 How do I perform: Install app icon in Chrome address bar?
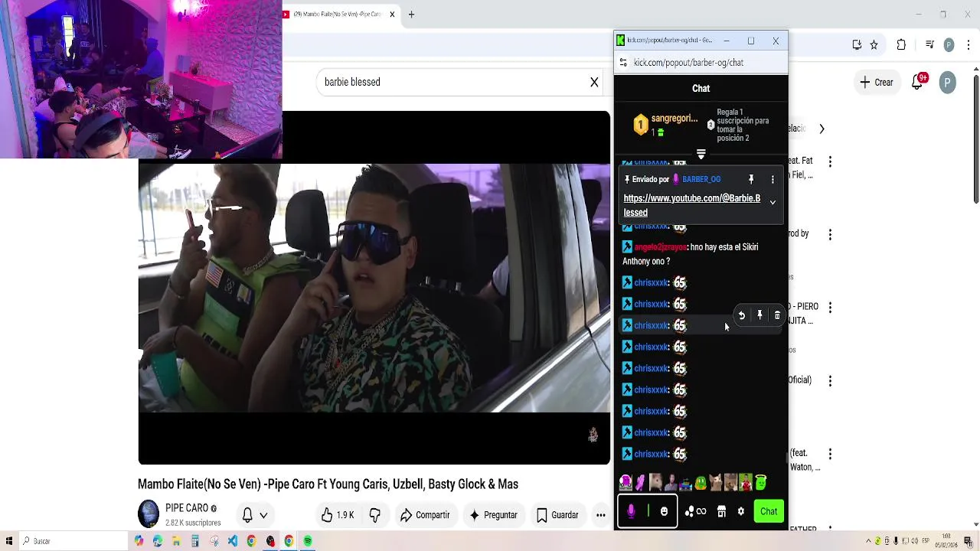857,45
